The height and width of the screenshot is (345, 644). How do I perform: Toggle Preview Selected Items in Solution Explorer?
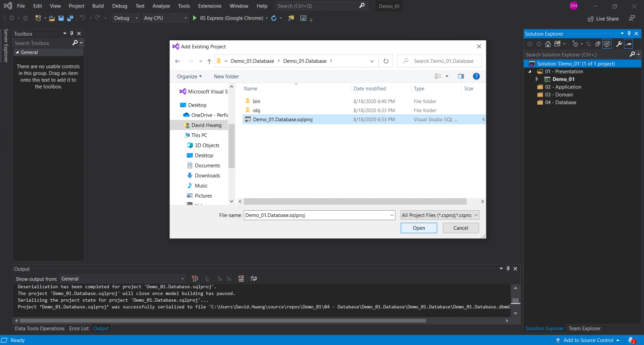click(629, 44)
